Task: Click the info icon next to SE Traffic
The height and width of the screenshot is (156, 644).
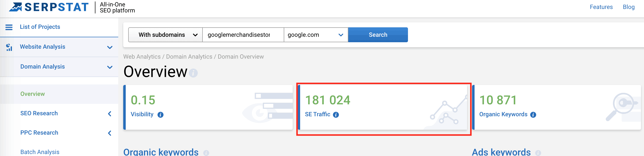Action: point(336,115)
